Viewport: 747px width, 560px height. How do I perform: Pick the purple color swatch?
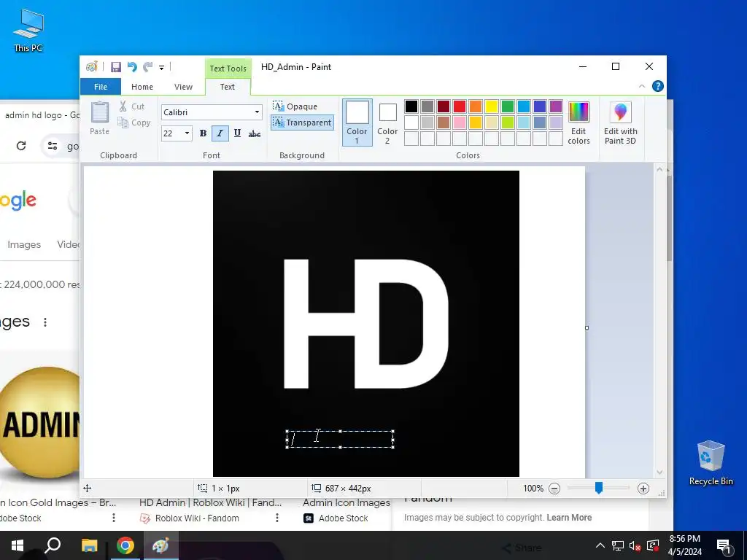[x=555, y=106]
